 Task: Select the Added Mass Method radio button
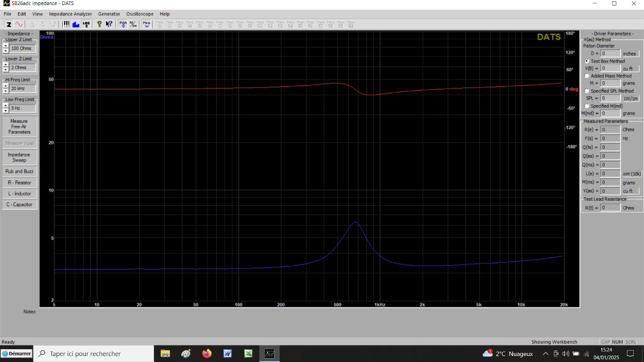pos(587,76)
